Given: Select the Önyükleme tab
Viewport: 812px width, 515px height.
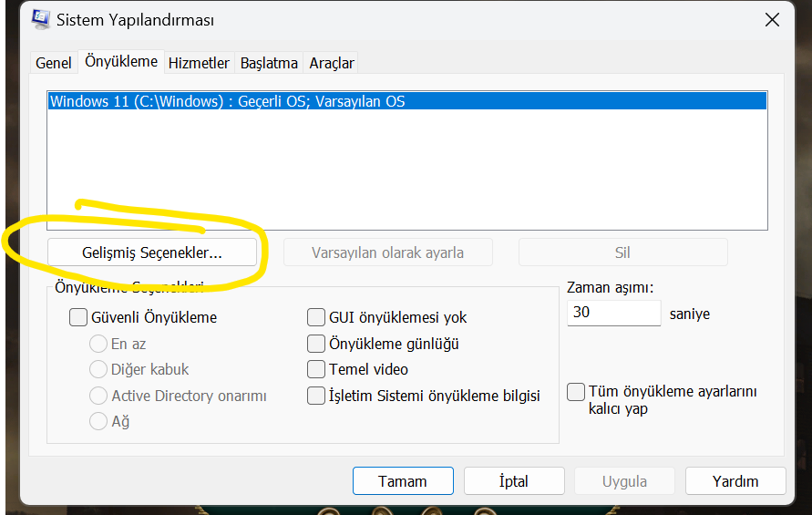Looking at the screenshot, I should pos(121,62).
